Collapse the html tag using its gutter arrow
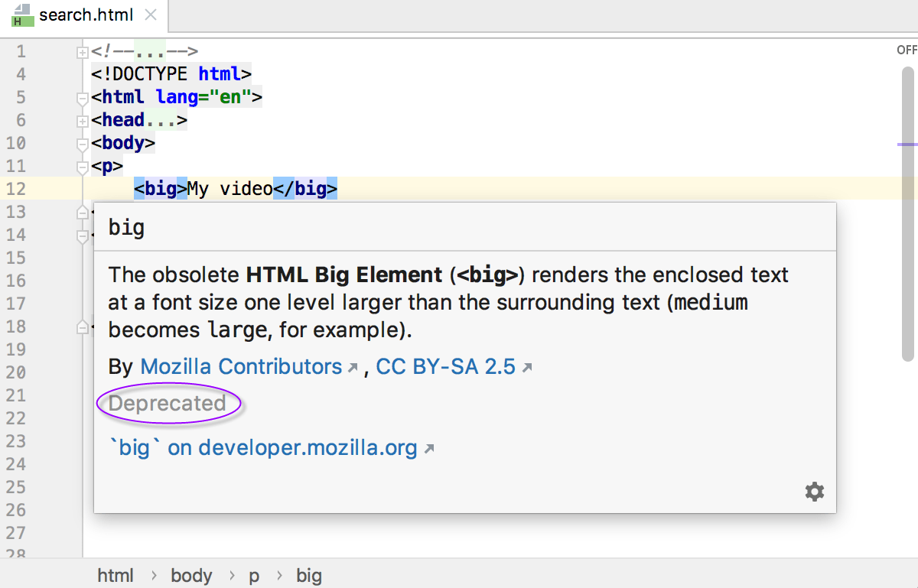The width and height of the screenshot is (918, 588). 82,97
